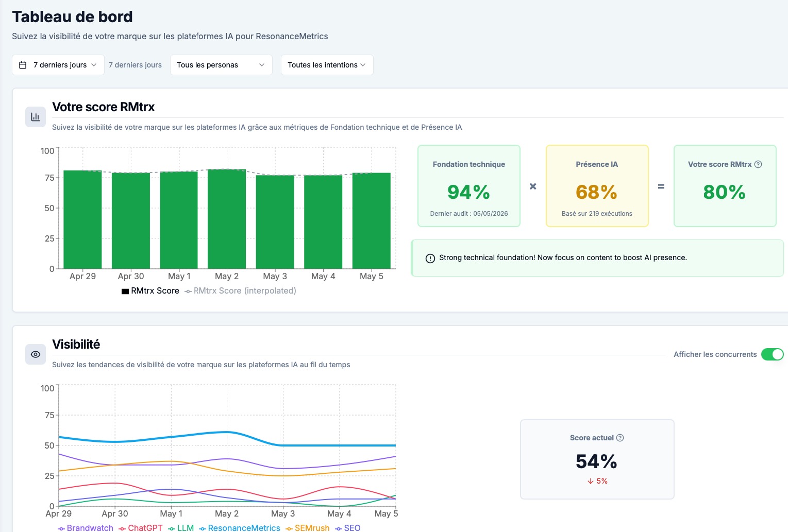Click the calendar icon in date filter
Image resolution: width=788 pixels, height=532 pixels.
[23, 65]
